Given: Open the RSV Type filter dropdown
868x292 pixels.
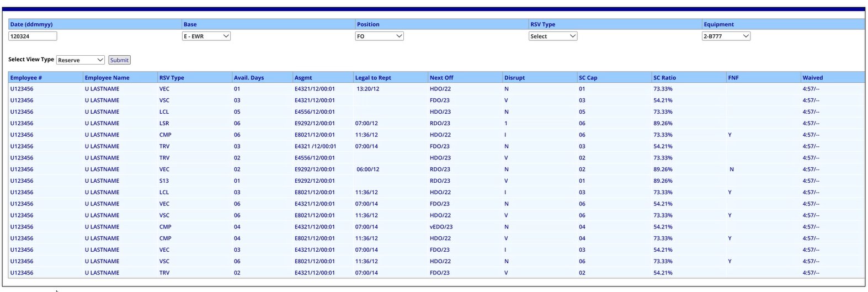Looking at the screenshot, I should click(x=553, y=36).
